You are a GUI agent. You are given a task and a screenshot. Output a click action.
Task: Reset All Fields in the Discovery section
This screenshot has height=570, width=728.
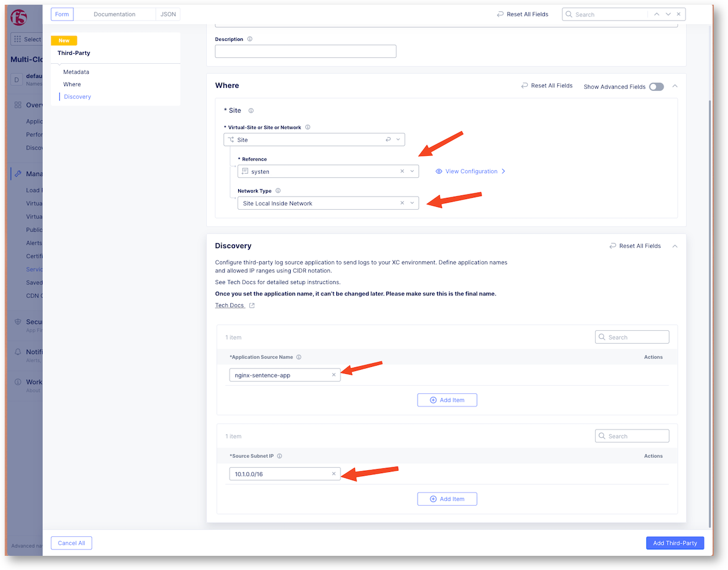tap(635, 246)
